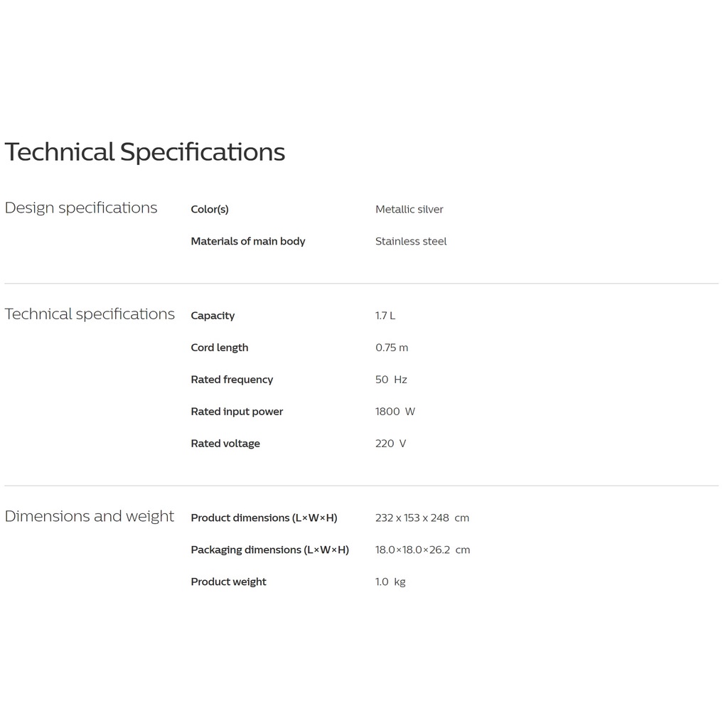Click the large Technical Specifications page title
Screen dimensions: 728x728
click(145, 152)
